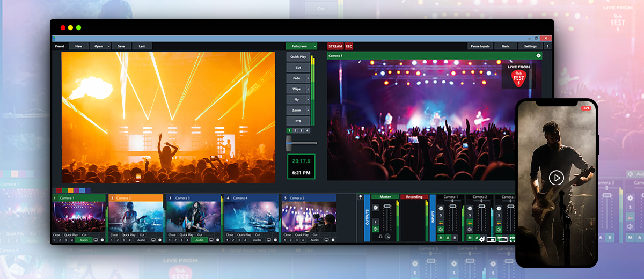Open the output view gear icon above Camera 1
This screenshot has height=279, width=644.
point(538,55)
